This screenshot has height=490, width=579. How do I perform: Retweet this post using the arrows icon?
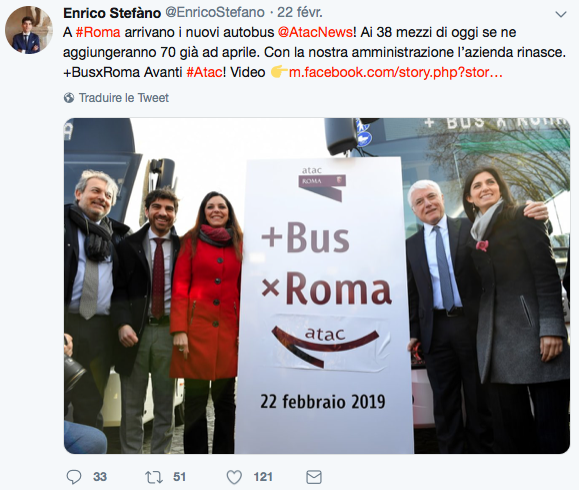click(x=154, y=477)
